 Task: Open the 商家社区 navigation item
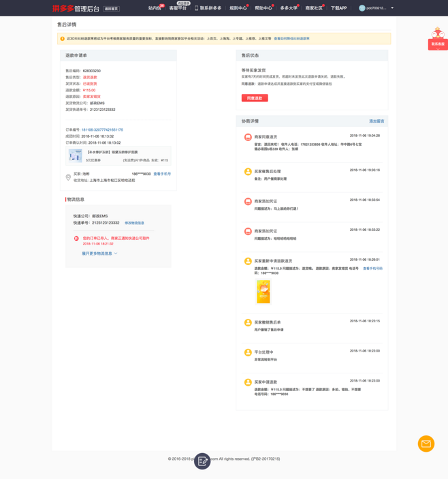click(x=314, y=8)
